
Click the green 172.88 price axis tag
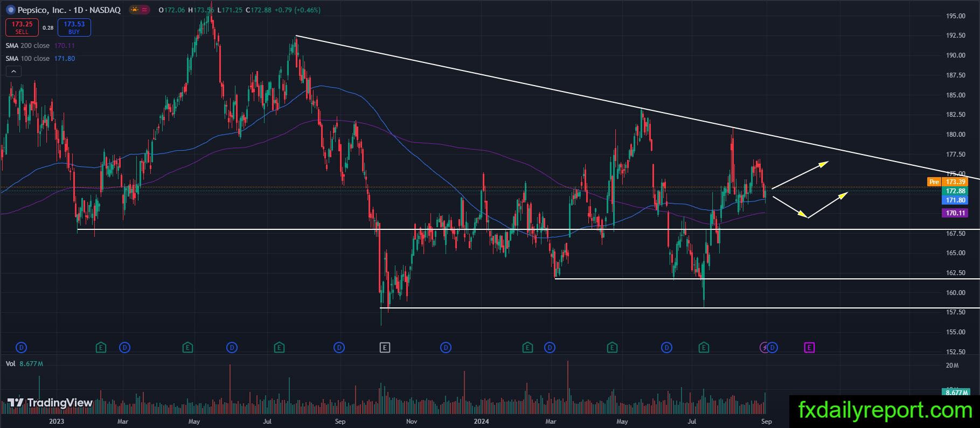click(955, 191)
